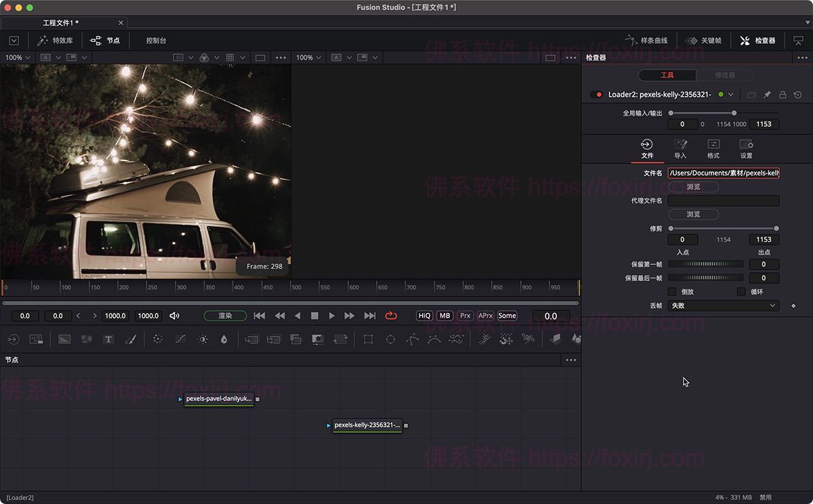
Task: Select the pexels-kelly-2356321 node
Action: tap(368, 425)
